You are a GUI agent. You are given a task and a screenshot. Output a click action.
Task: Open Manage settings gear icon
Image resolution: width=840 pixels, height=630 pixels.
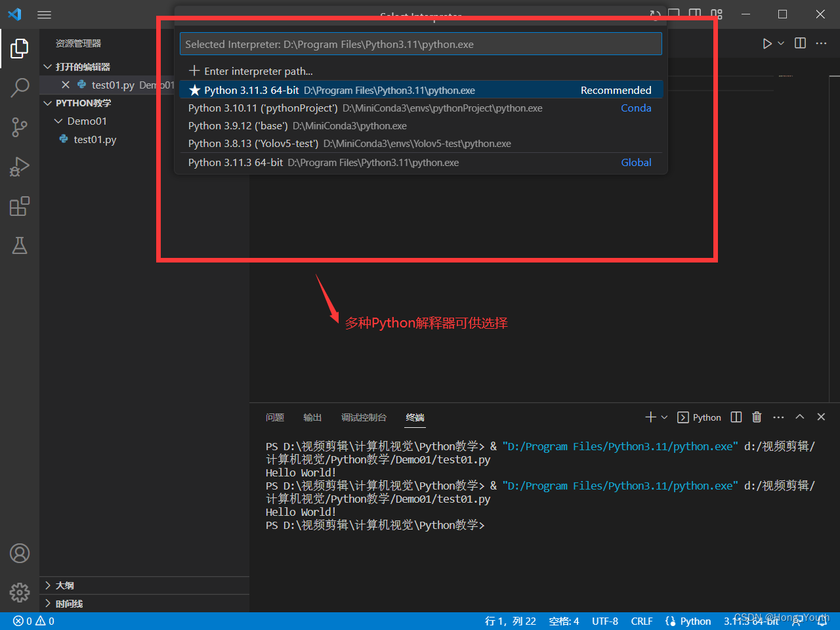coord(20,592)
